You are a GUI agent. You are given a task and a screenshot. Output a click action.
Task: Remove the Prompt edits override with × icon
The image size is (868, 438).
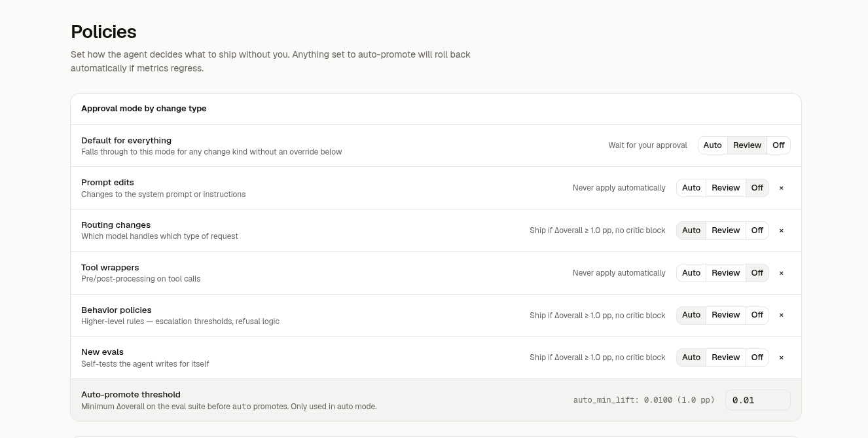[x=781, y=188]
